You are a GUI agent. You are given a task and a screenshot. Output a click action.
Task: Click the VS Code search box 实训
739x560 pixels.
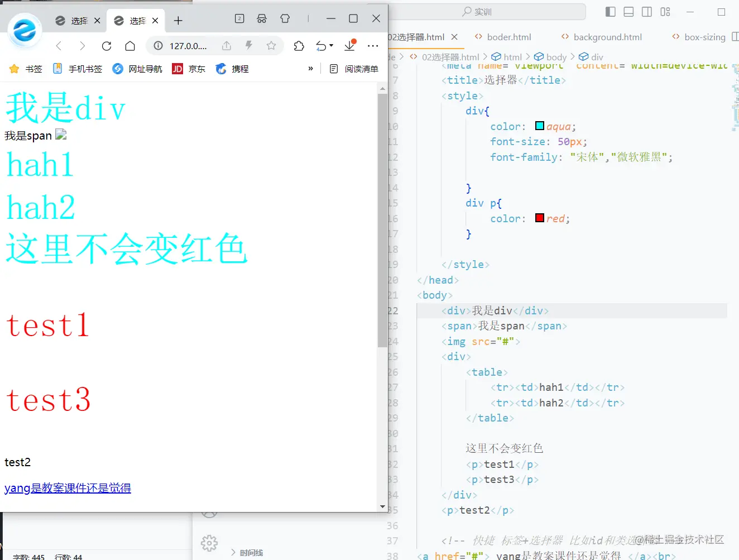point(476,12)
